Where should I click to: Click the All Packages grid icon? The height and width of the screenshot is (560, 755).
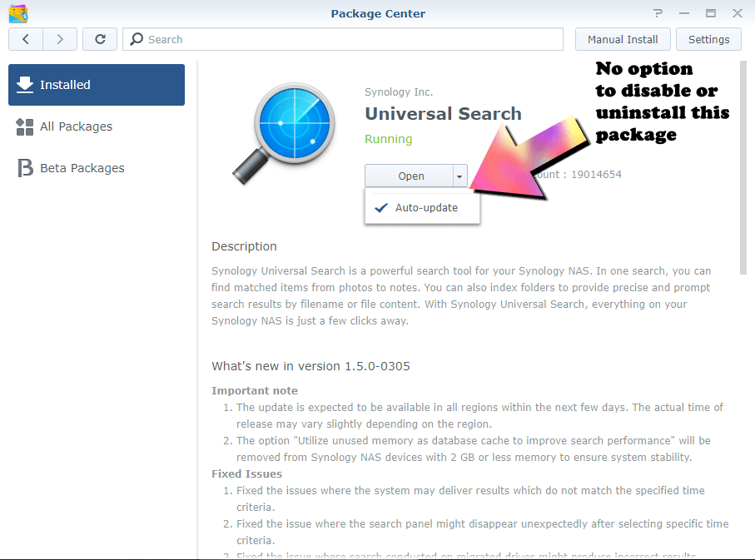click(x=25, y=127)
